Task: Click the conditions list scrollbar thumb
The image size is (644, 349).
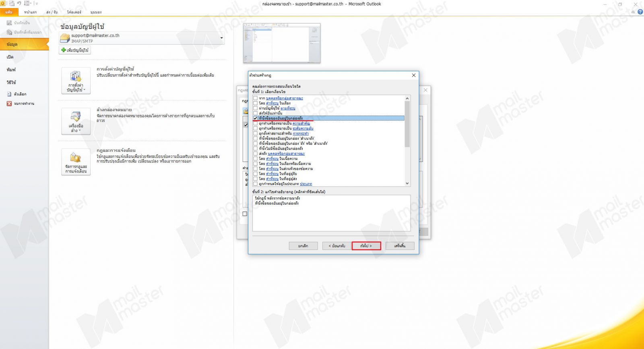Action: pos(407,124)
